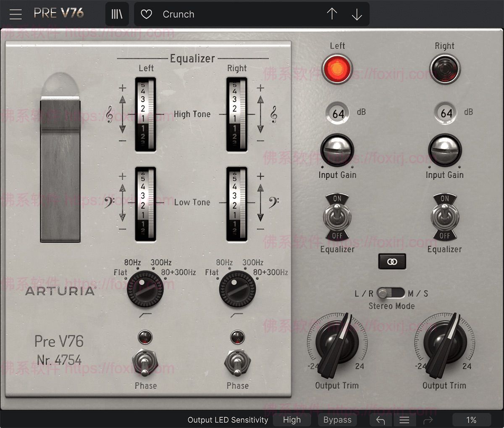Go to previous preset with up arrow
This screenshot has width=504, height=428.
tap(332, 14)
